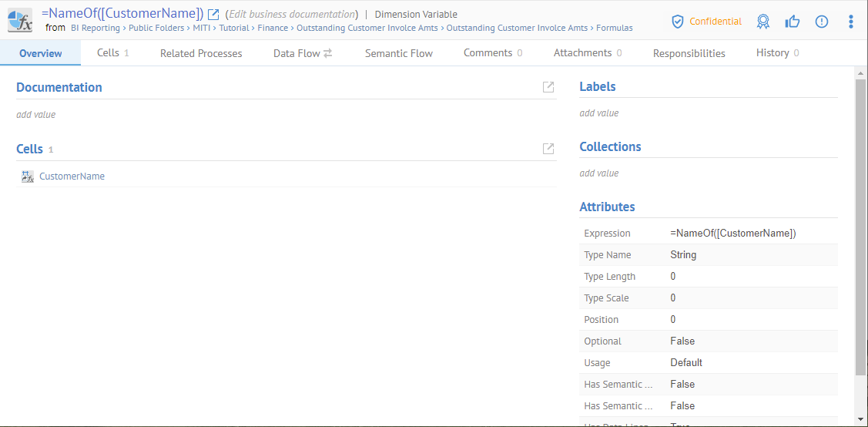Switch to the Data Flow tab
868x427 pixels.
pyautogui.click(x=302, y=53)
